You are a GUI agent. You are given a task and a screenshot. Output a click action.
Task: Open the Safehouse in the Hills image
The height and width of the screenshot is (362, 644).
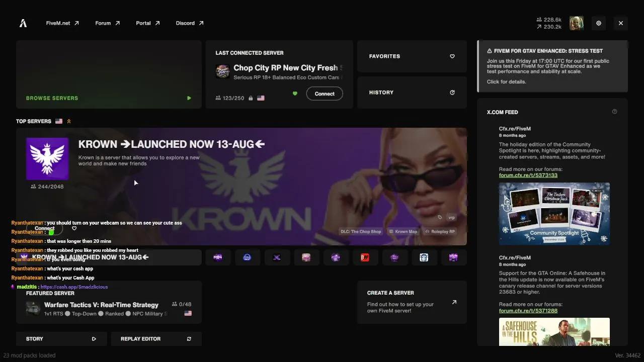[554, 332]
